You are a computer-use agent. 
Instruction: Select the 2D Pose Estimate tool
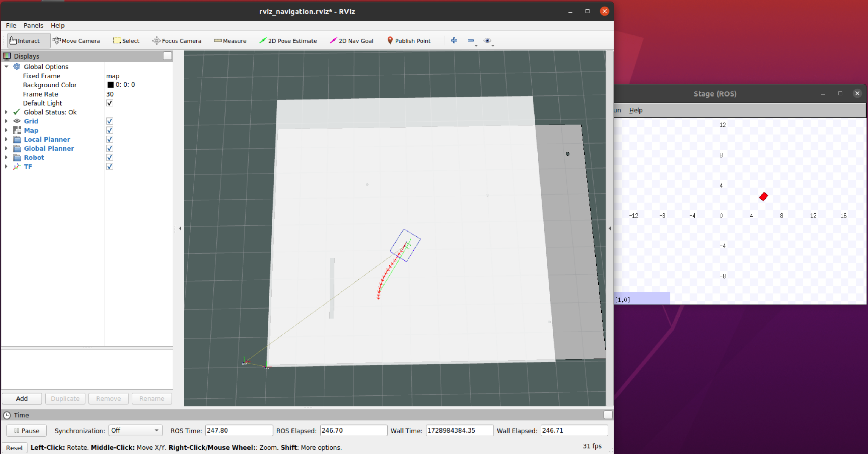click(x=288, y=41)
